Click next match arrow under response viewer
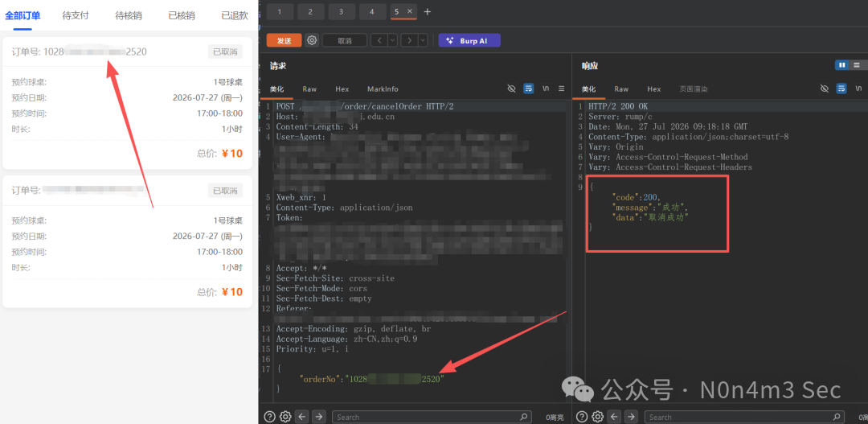The width and height of the screenshot is (868, 424). click(x=632, y=416)
